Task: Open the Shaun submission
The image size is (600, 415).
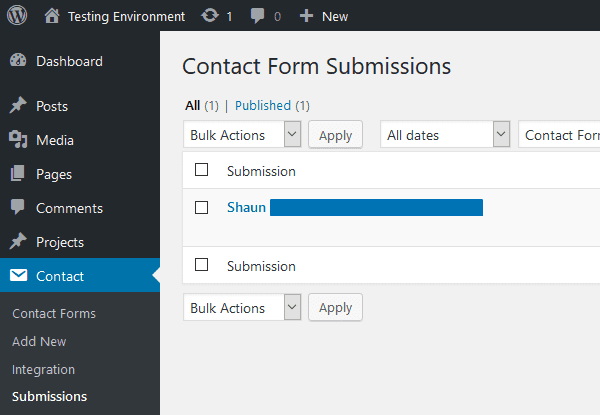Action: click(246, 207)
